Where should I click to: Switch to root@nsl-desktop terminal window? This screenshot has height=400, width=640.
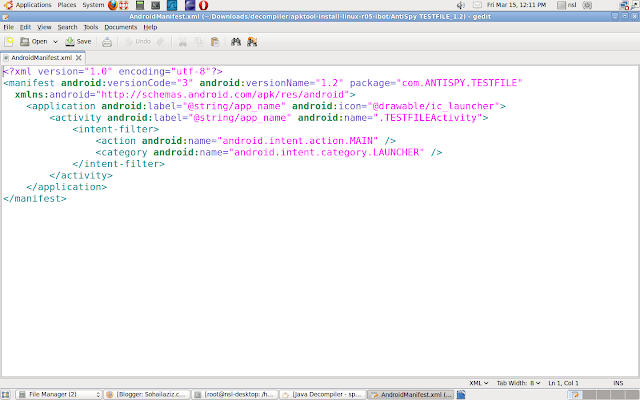pyautogui.click(x=235, y=394)
